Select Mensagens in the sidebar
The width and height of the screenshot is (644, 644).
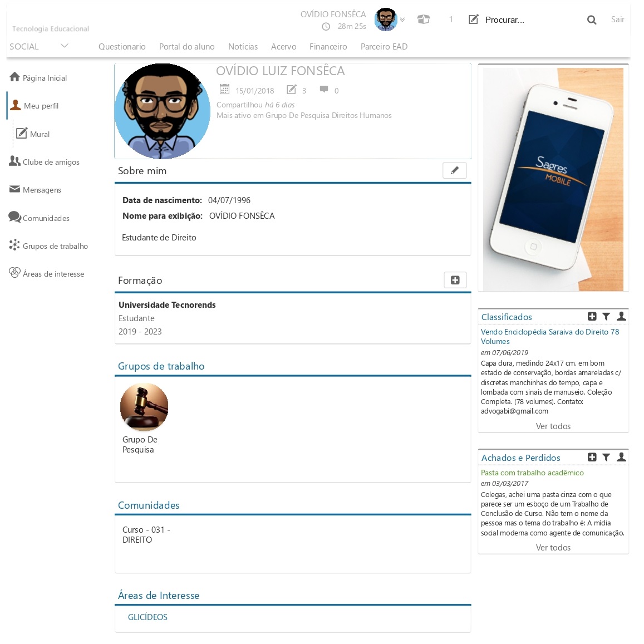pos(42,190)
